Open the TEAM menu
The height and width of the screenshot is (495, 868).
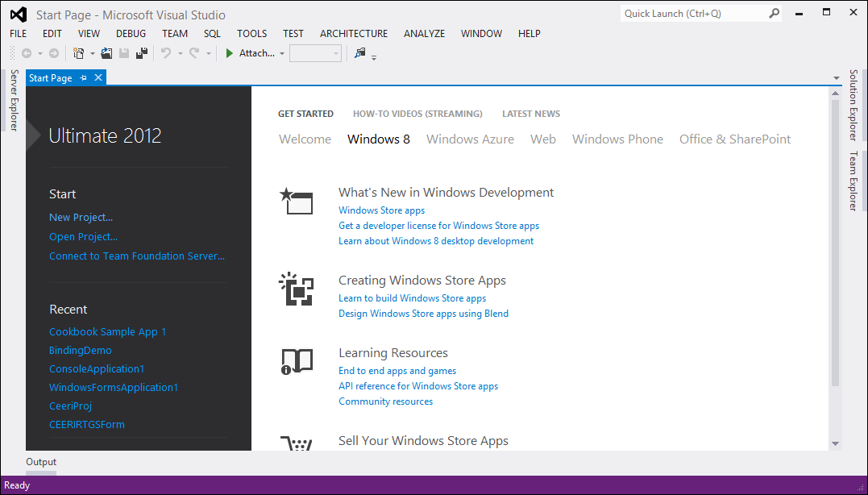pyautogui.click(x=175, y=33)
